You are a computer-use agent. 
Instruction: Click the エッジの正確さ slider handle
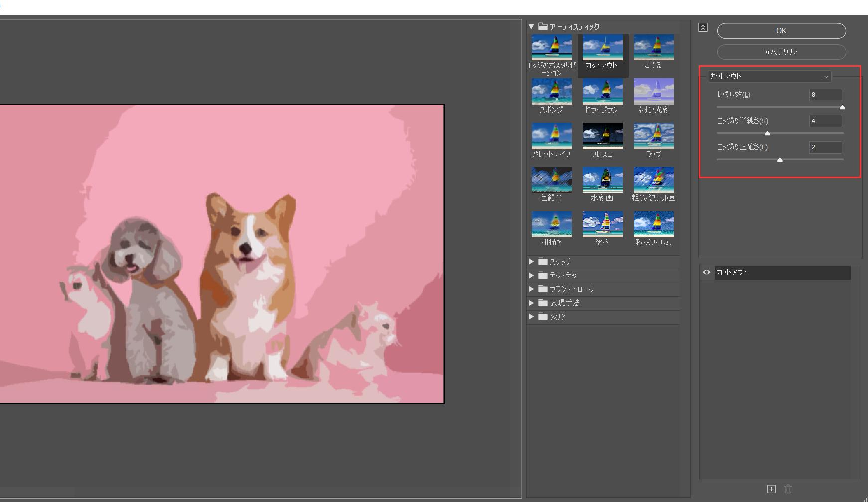[x=780, y=160]
